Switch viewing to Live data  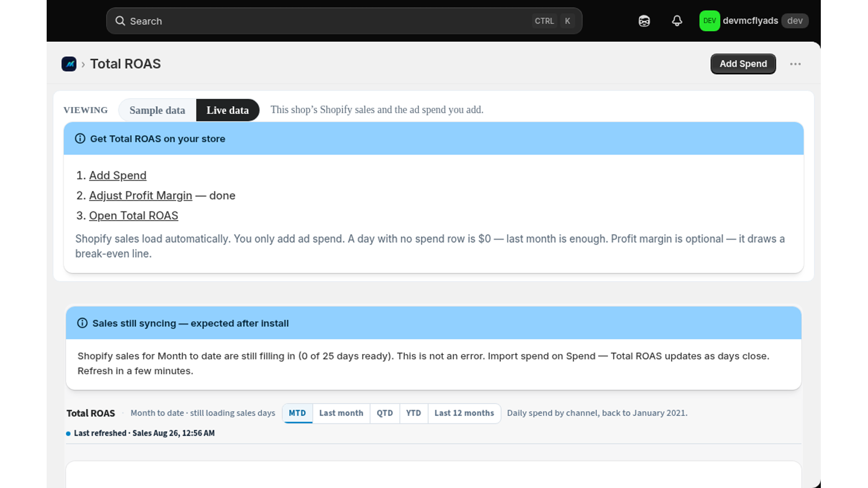(x=227, y=110)
